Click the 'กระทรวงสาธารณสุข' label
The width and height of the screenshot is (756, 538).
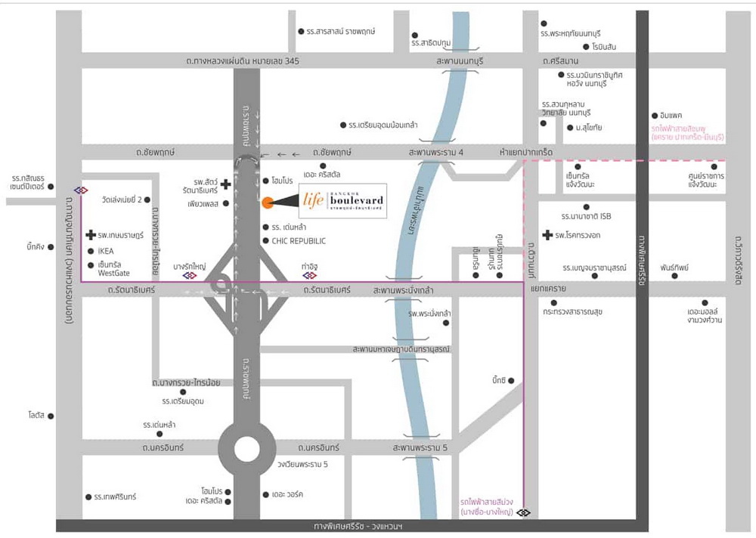[572, 312]
